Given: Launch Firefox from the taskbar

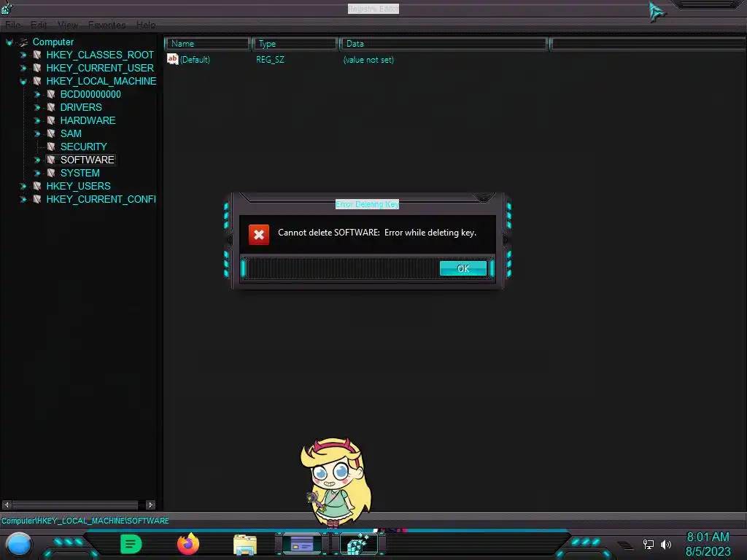Looking at the screenshot, I should pyautogui.click(x=187, y=544).
